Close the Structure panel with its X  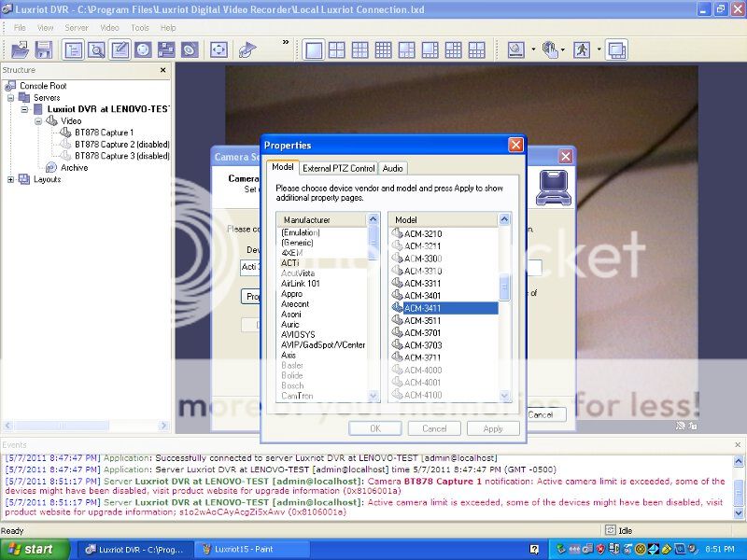coord(162,70)
